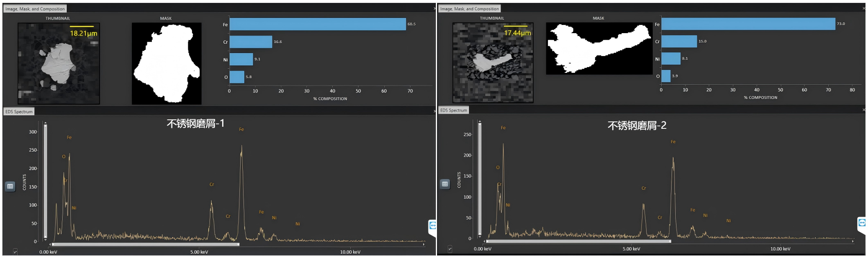868x258 pixels.
Task: Click right arrow of right spectrum horizontal scrollbar
Action: pos(852,242)
